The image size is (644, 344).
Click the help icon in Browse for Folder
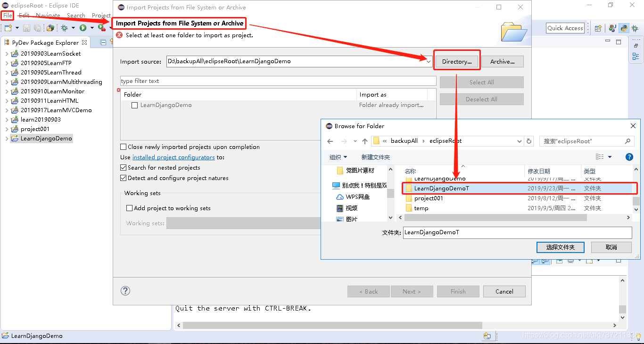click(x=629, y=157)
